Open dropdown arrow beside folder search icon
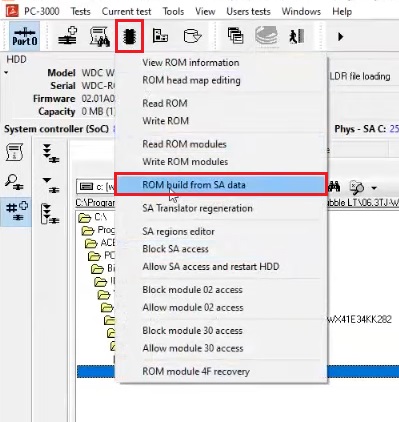 point(374,188)
